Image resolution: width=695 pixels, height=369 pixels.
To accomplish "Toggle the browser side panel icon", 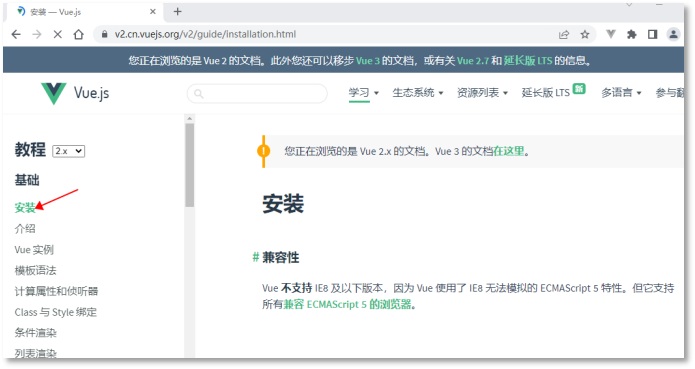I will pyautogui.click(x=652, y=35).
